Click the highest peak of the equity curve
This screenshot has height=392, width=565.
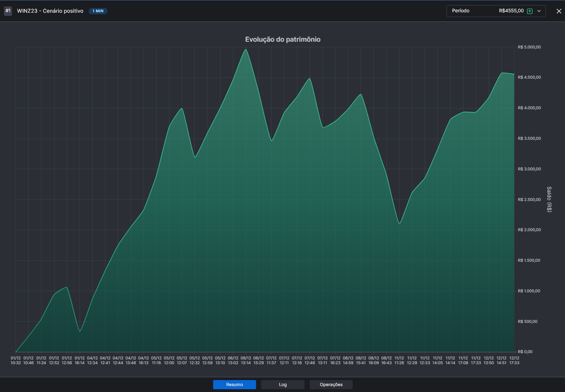(246, 50)
